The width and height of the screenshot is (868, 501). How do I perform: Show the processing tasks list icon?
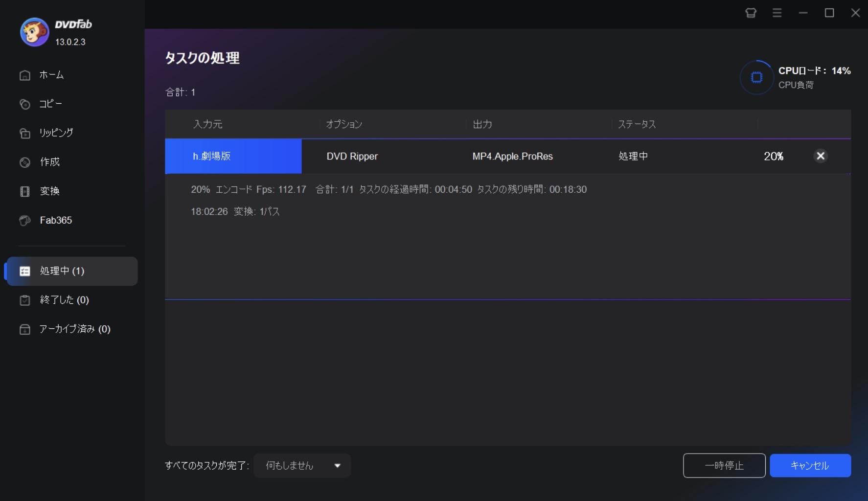tap(25, 271)
